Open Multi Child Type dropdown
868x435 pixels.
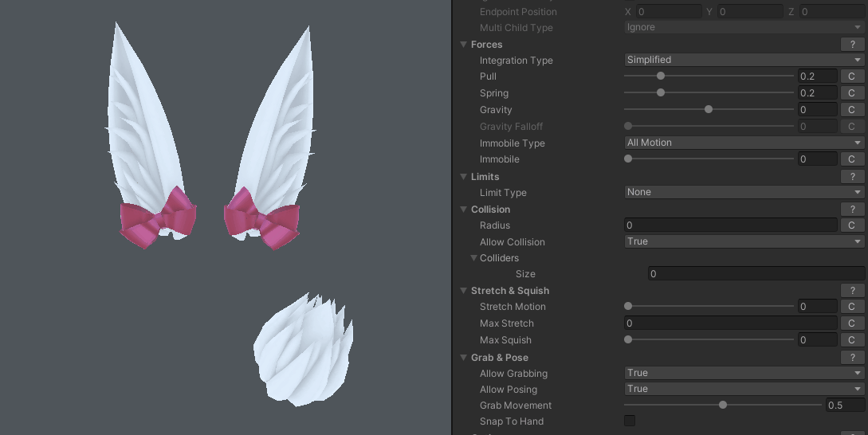click(x=744, y=27)
